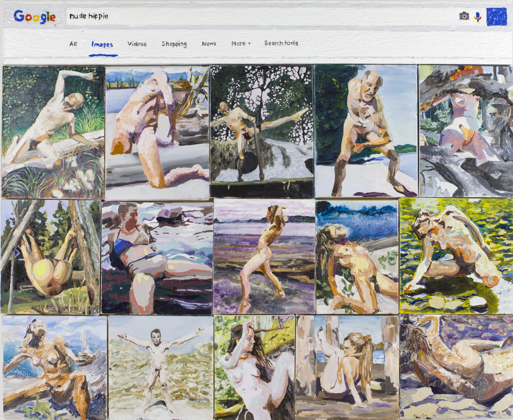Open Search tools
Screen dimensions: 513x420
pyautogui.click(x=281, y=43)
